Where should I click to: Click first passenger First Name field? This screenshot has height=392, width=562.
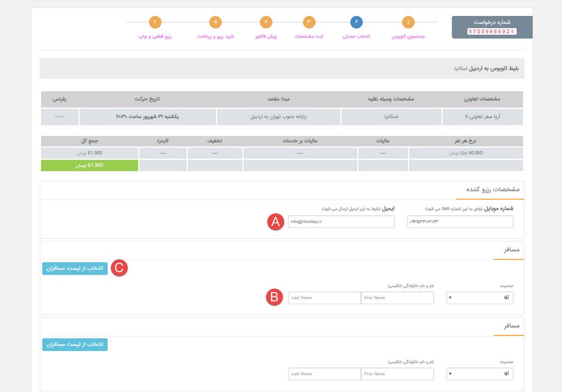click(397, 298)
